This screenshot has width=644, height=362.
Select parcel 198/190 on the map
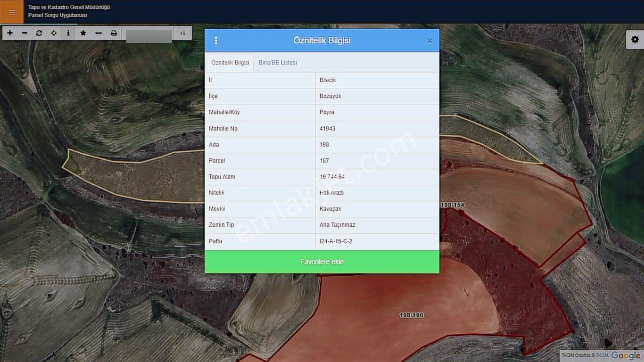pyautogui.click(x=412, y=315)
